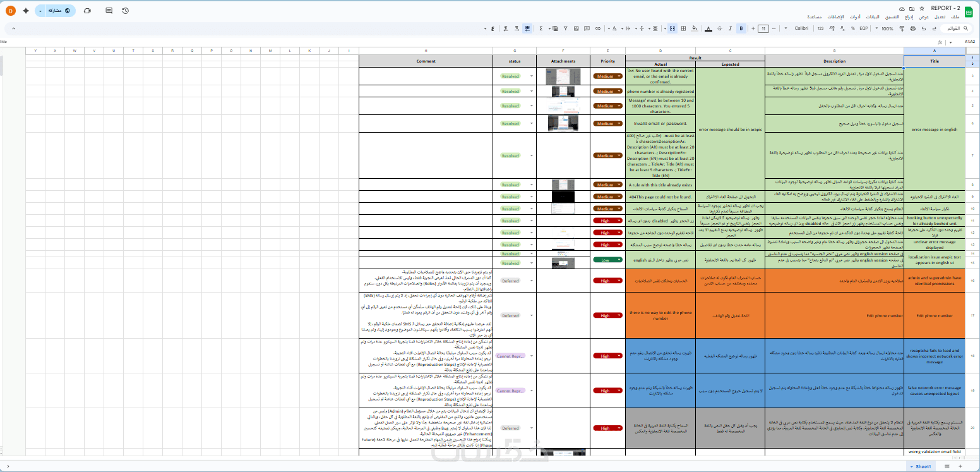Decrease the font size with minus
This screenshot has width=980, height=472.
pyautogui.click(x=774, y=28)
